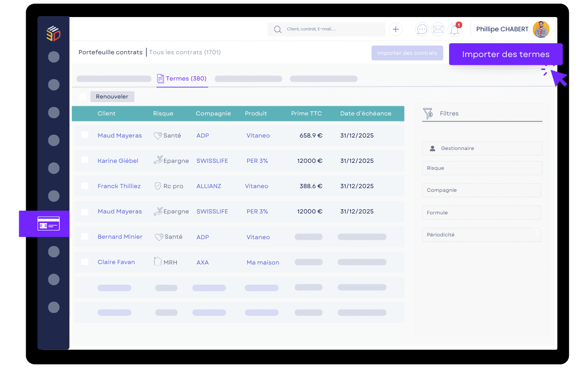
Task: Open the Compagnie filter dropdown
Action: 481,190
